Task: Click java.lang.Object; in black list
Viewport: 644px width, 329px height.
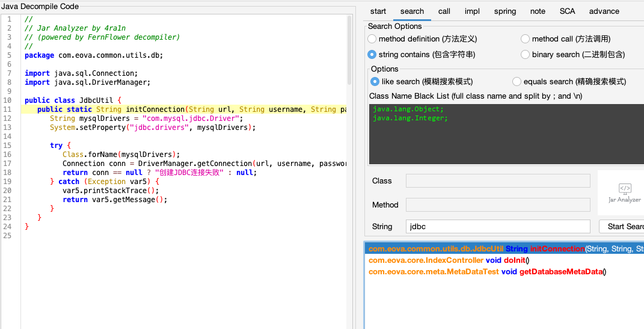Action: point(408,109)
